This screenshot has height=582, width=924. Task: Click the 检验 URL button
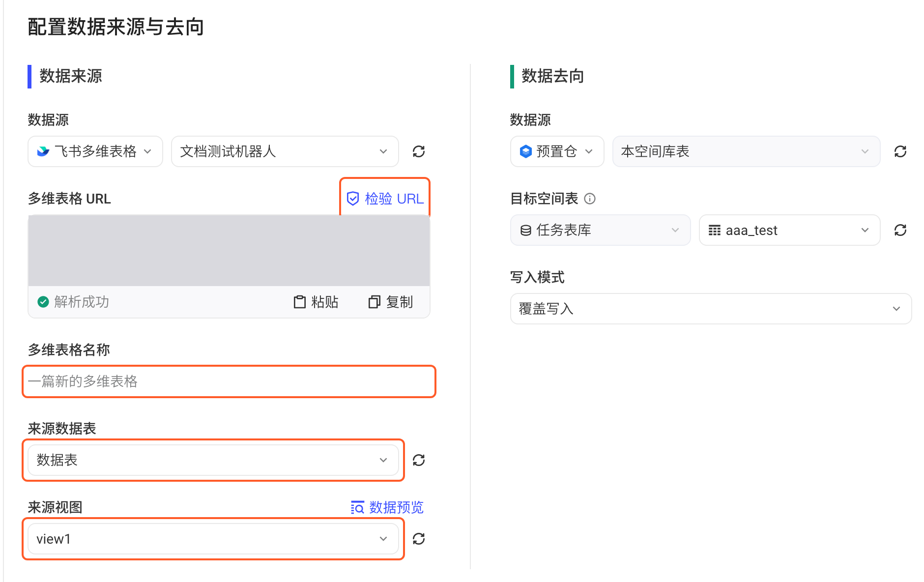385,199
